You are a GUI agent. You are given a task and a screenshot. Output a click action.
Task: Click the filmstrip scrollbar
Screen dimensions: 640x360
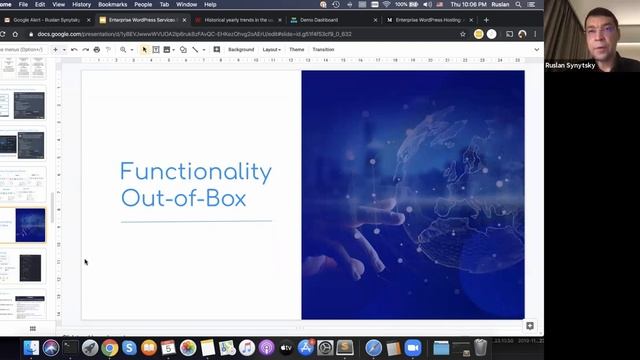[52, 207]
